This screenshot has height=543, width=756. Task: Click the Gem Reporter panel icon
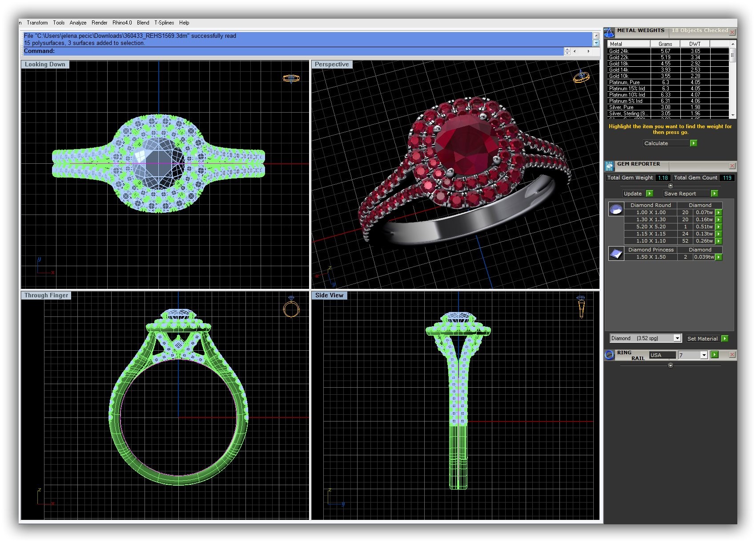tap(609, 166)
